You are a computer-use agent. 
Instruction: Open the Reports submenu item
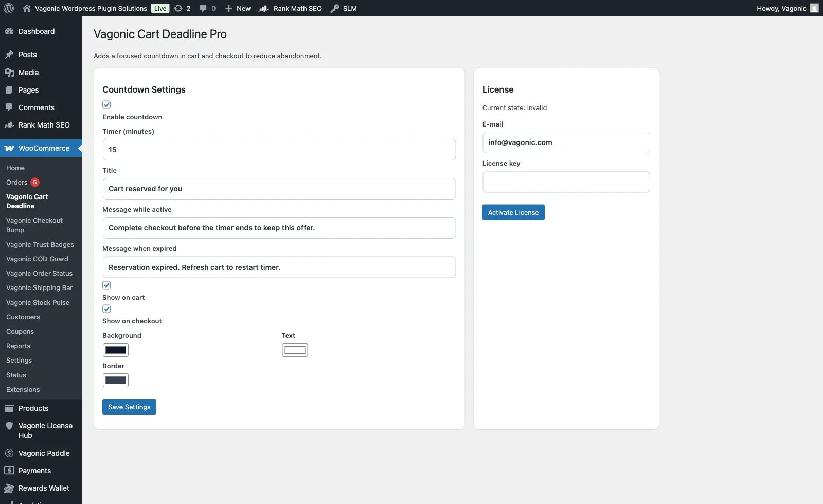click(19, 346)
